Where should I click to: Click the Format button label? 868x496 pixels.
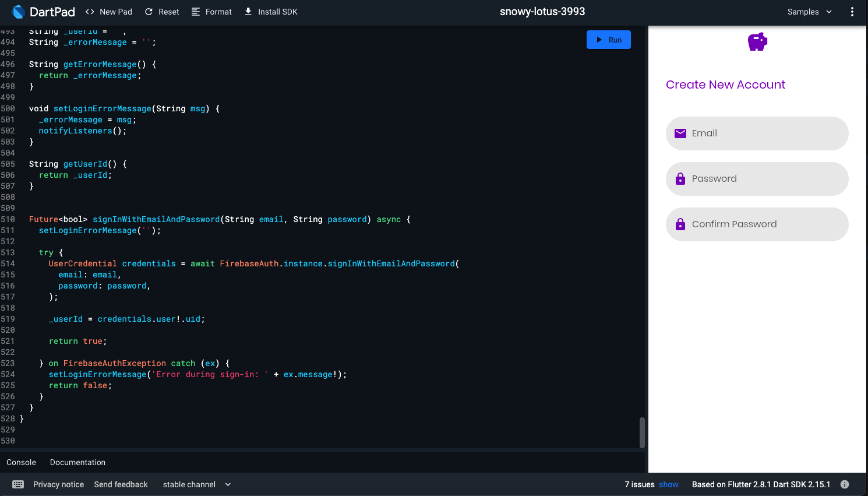(218, 12)
